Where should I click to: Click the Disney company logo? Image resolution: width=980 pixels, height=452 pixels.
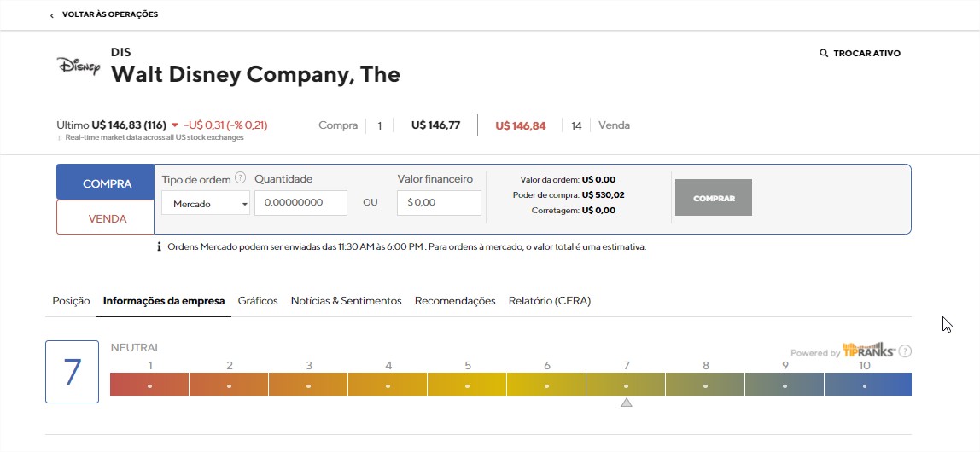click(79, 67)
